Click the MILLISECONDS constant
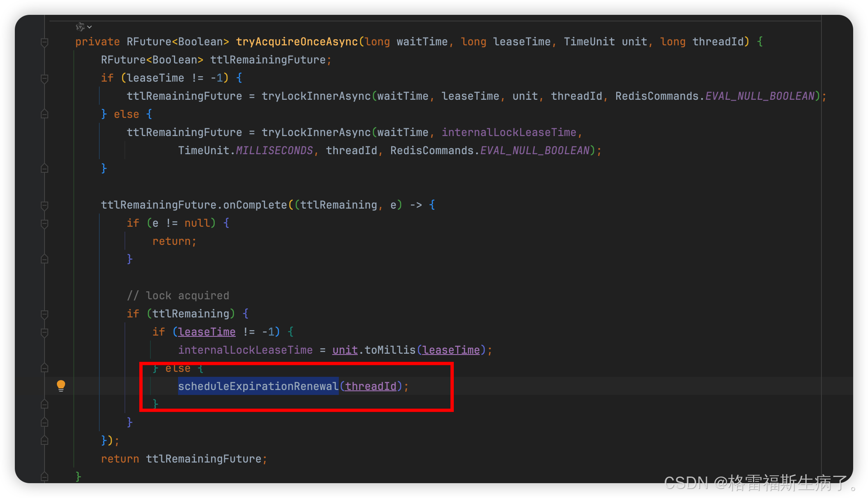 tap(274, 150)
